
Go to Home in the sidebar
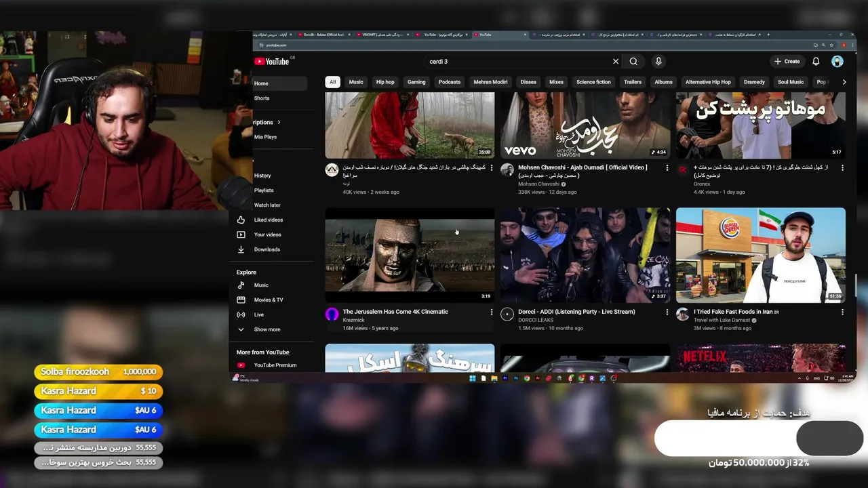coord(280,83)
